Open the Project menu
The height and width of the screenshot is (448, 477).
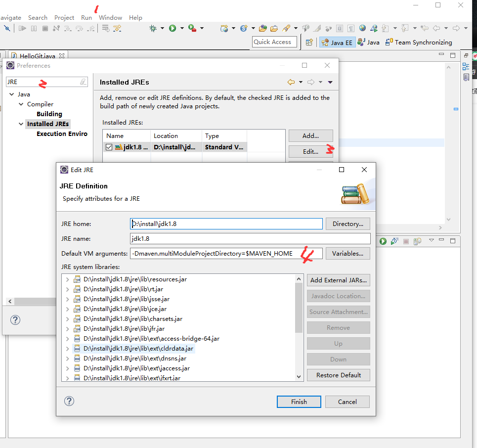coord(64,18)
